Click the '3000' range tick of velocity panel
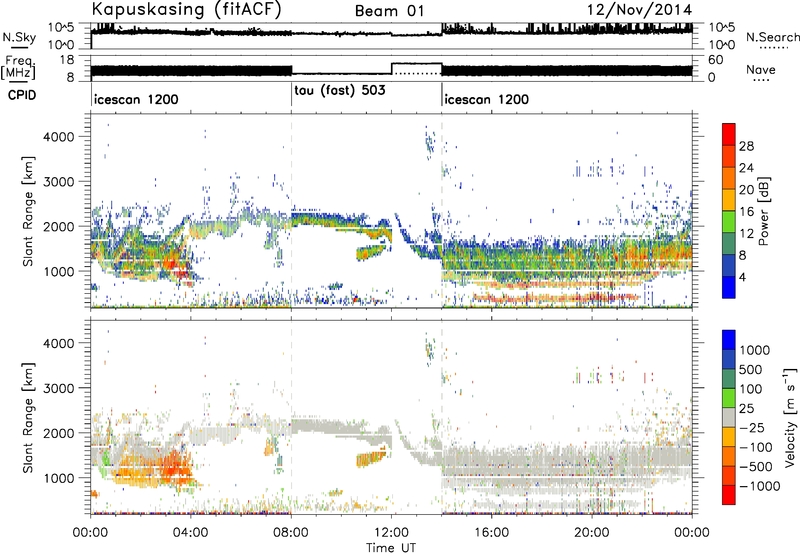 [x=58, y=388]
